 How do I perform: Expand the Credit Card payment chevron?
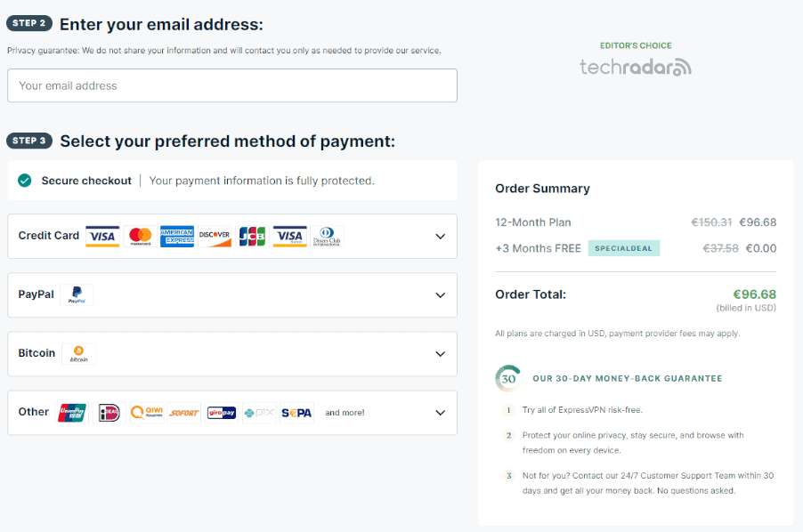[440, 237]
